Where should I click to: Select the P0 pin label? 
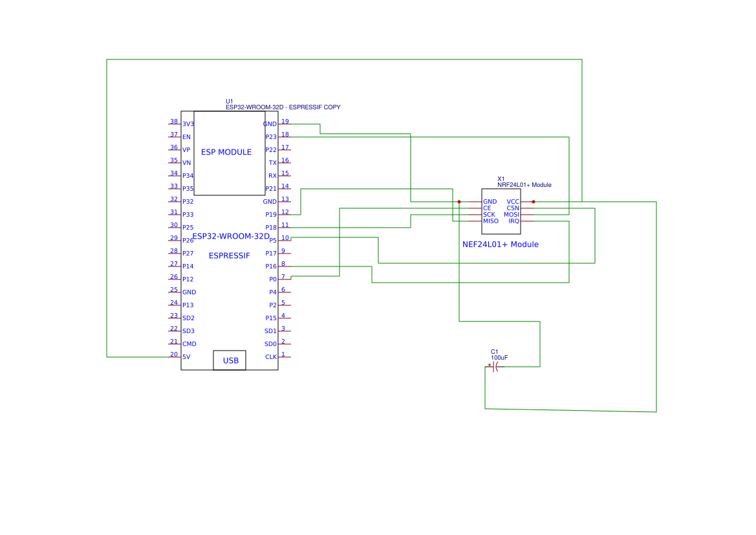click(x=272, y=279)
